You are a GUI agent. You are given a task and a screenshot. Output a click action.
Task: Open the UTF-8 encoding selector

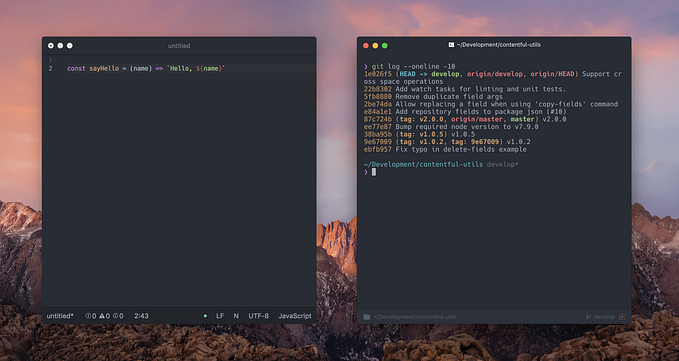(x=259, y=316)
